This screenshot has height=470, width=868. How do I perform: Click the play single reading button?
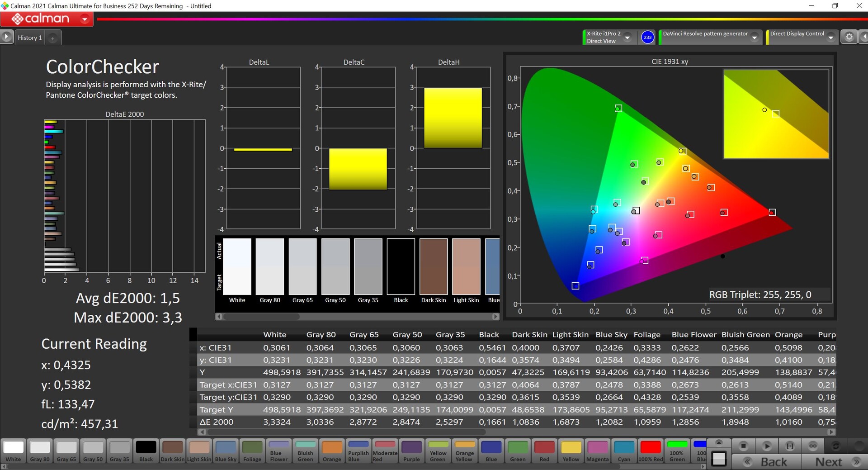[767, 446]
